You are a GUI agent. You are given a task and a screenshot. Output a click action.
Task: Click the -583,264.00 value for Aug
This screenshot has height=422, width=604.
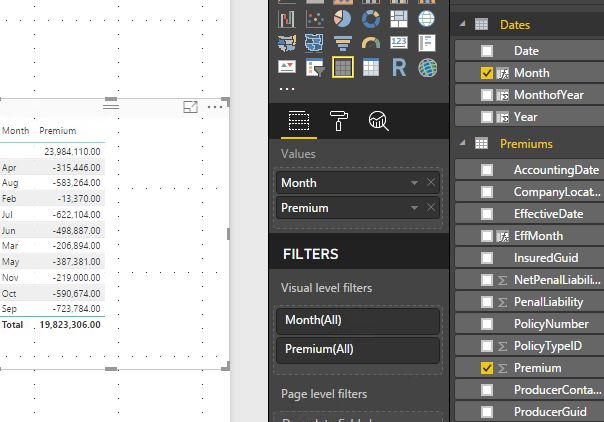pos(77,183)
